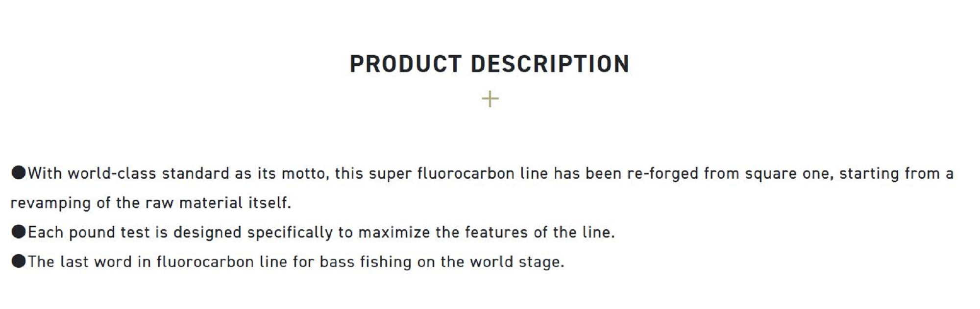Viewport: 980px width, 309px height.
Task: Click the PRODUCT DESCRIPTION heading
Action: click(x=489, y=64)
